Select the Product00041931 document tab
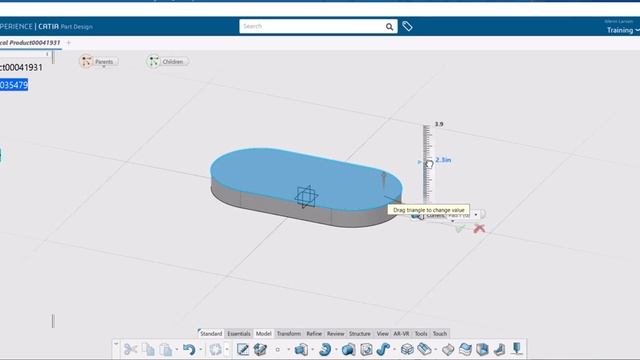Image resolution: width=640 pixels, height=360 pixels. 30,42
